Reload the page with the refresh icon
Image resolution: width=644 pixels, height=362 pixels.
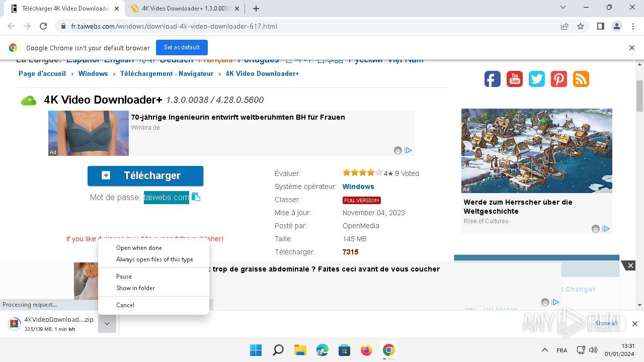43,26
